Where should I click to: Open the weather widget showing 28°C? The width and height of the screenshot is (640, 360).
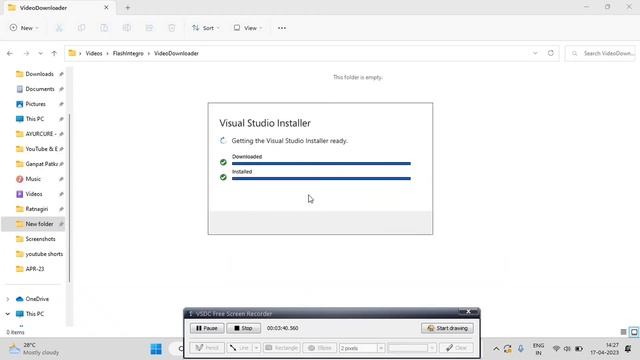[x=34, y=349]
